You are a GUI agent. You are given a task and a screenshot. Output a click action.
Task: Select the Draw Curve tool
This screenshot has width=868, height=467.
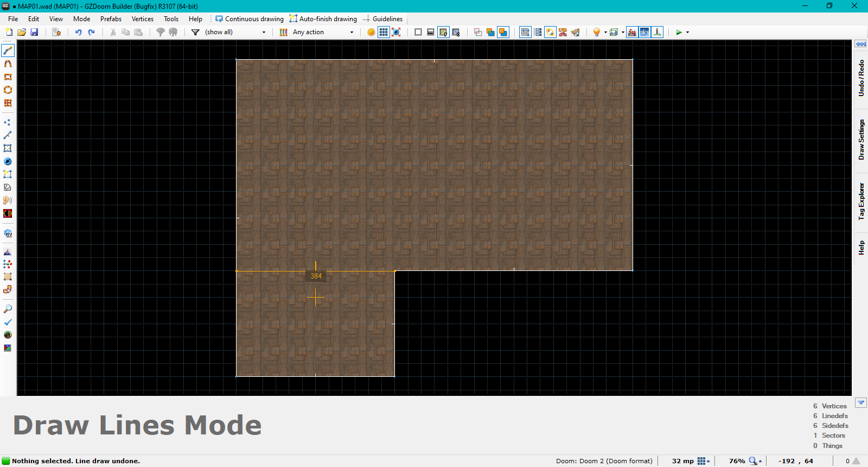(8, 64)
